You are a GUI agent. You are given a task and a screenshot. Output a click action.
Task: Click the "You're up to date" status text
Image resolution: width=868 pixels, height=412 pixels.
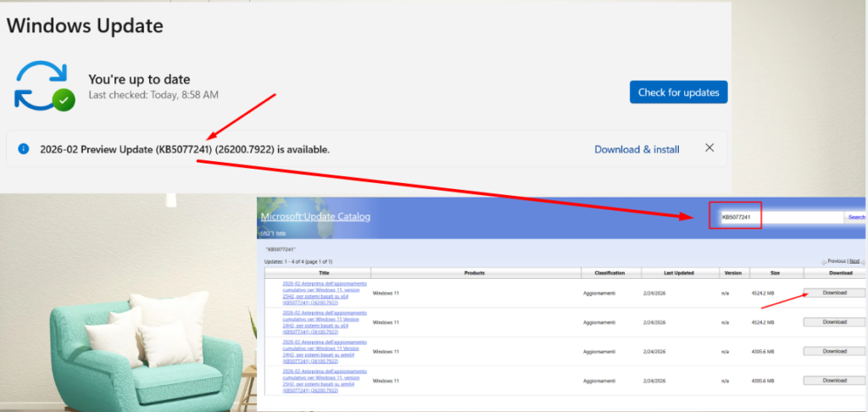[x=139, y=79]
